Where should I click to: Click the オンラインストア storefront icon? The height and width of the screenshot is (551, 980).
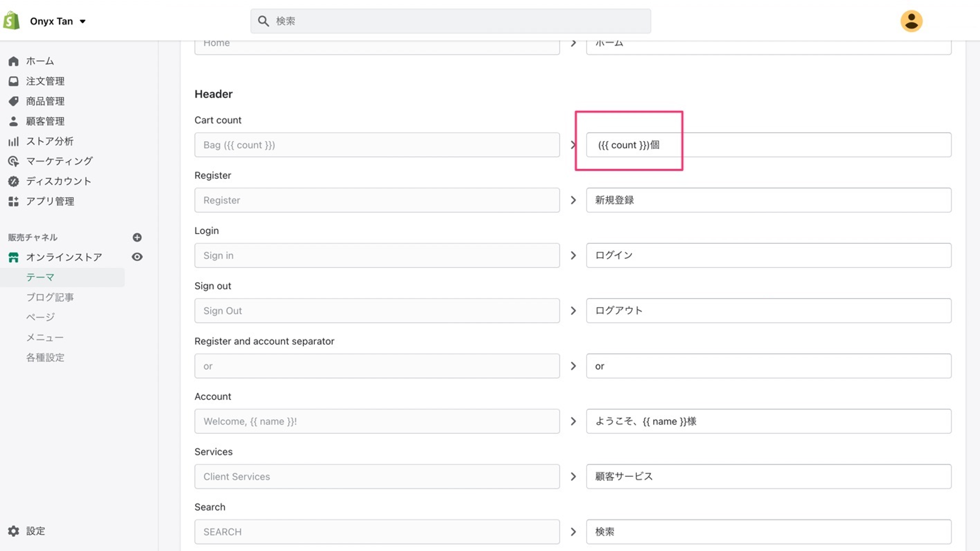[13, 257]
